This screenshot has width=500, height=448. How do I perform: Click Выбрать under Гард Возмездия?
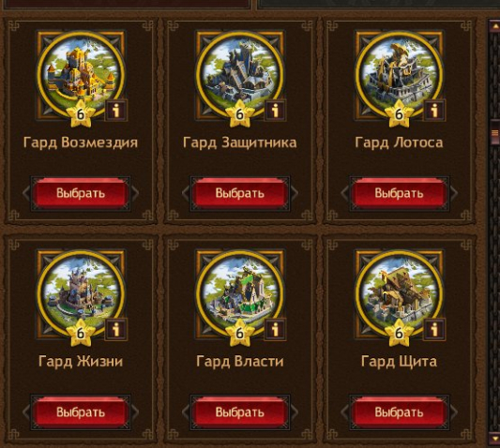(x=81, y=193)
